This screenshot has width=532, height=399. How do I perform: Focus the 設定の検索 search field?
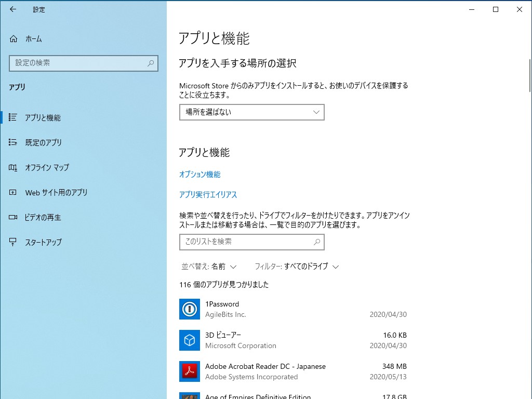84,63
